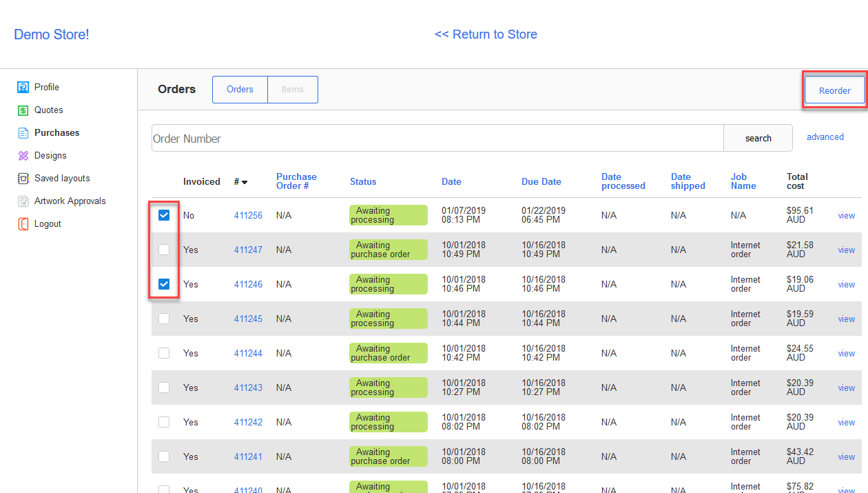
Task: Click the 01/22/2019 due date cell
Action: 544,215
